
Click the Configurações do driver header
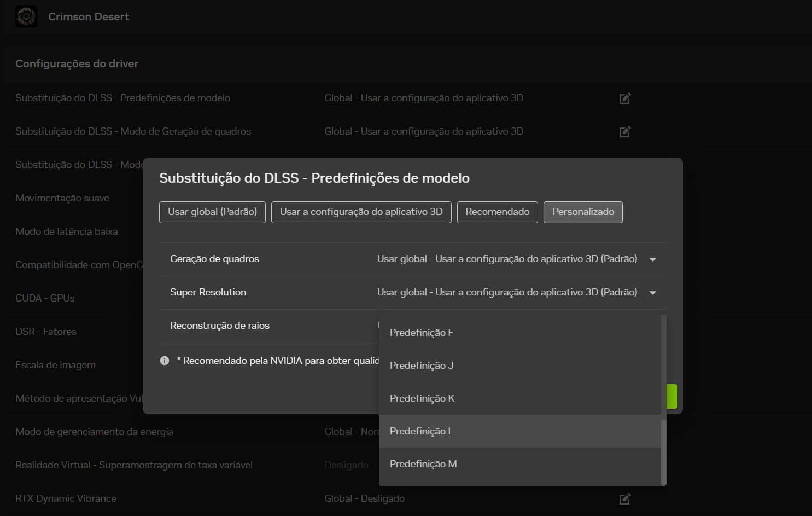click(77, 64)
